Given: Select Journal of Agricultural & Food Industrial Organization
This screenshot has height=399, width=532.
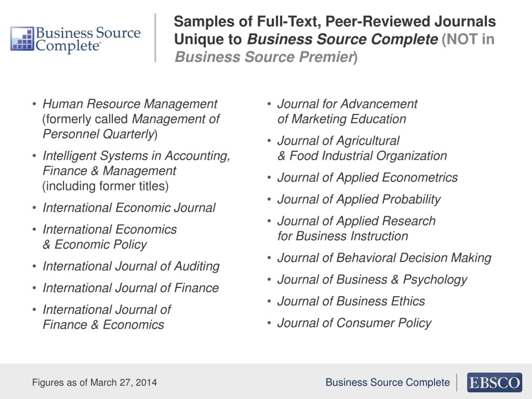Looking at the screenshot, I should pos(362,148).
